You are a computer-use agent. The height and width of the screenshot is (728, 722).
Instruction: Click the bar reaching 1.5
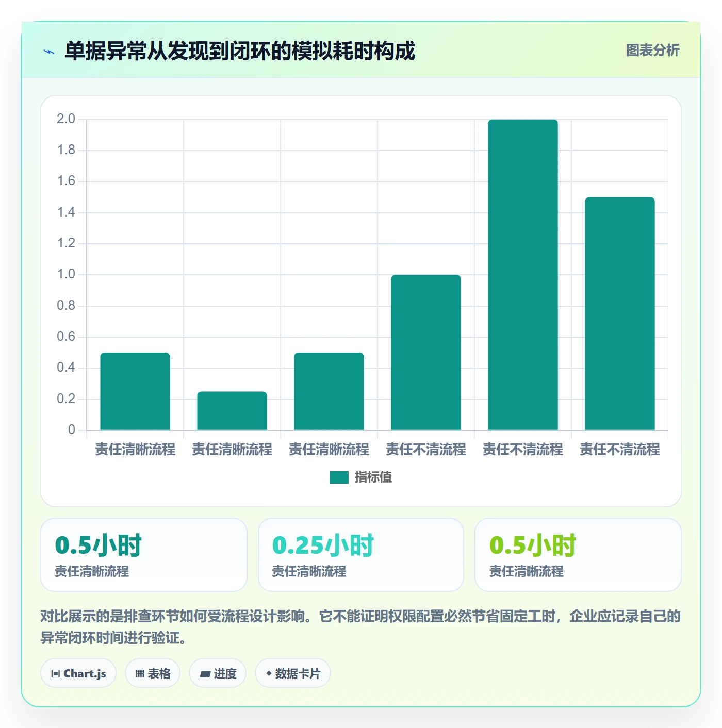coord(620,313)
